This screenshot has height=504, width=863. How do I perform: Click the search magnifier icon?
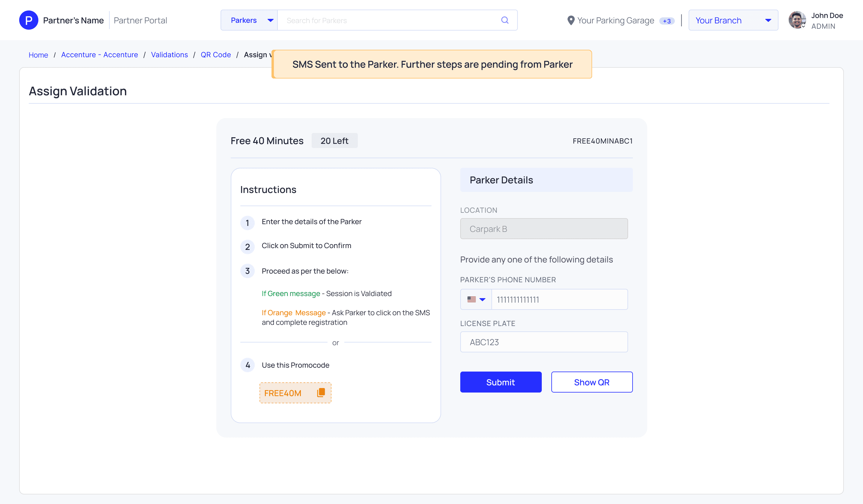pos(504,20)
